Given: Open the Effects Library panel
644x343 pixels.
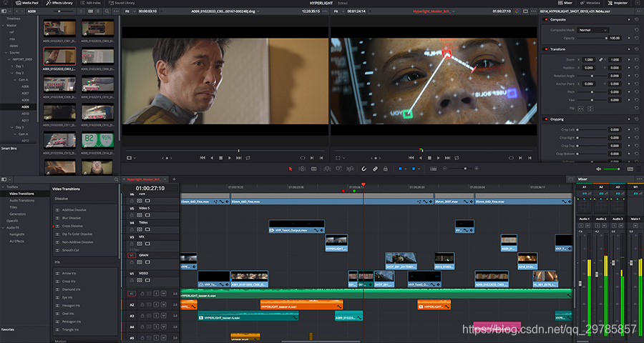Looking at the screenshot, I should [x=59, y=3].
